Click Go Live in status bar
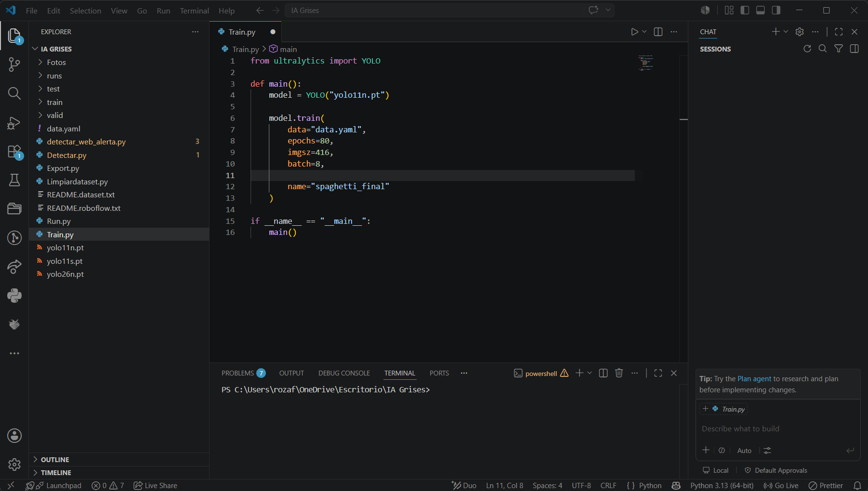Image resolution: width=868 pixels, height=491 pixels. 781,485
